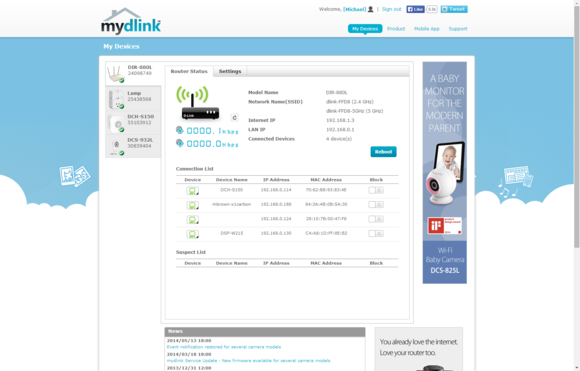The height and width of the screenshot is (371, 580).
Task: Click the MAC address C4:A8:1D:FF:8E:B2
Action: point(326,233)
